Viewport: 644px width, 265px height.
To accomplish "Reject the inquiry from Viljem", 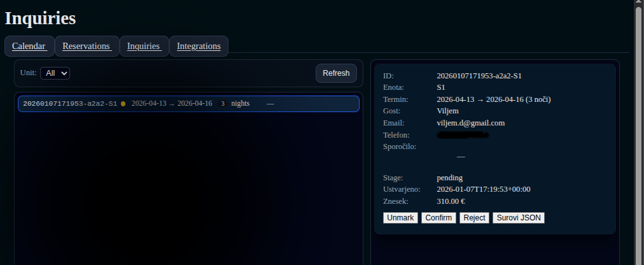I will tap(474, 218).
